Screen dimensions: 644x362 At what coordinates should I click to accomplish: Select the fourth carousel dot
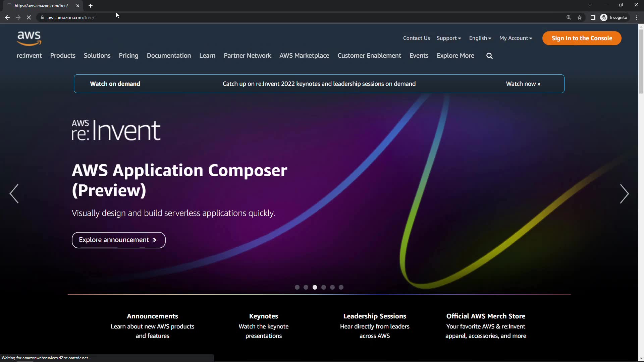click(323, 287)
